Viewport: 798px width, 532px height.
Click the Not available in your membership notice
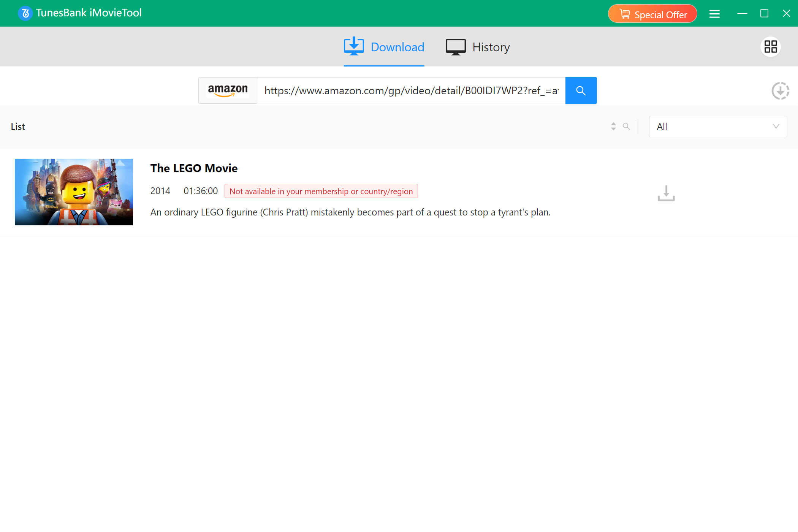coord(321,191)
